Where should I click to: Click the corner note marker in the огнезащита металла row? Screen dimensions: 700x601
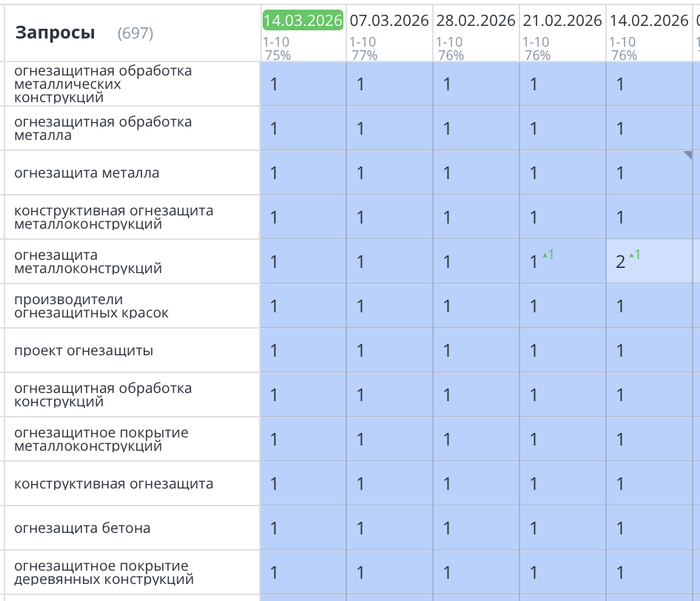point(687,155)
